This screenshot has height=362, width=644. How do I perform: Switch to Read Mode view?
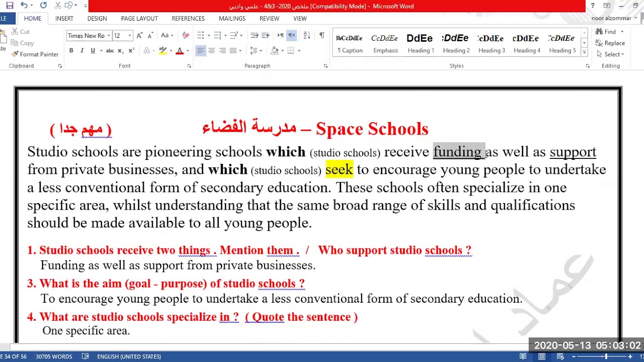click(523, 356)
